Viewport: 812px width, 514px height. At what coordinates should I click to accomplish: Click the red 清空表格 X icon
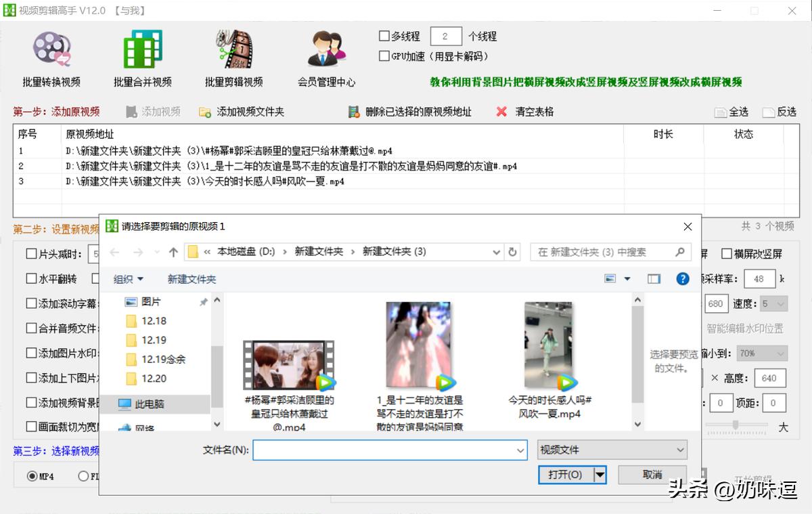click(x=501, y=112)
